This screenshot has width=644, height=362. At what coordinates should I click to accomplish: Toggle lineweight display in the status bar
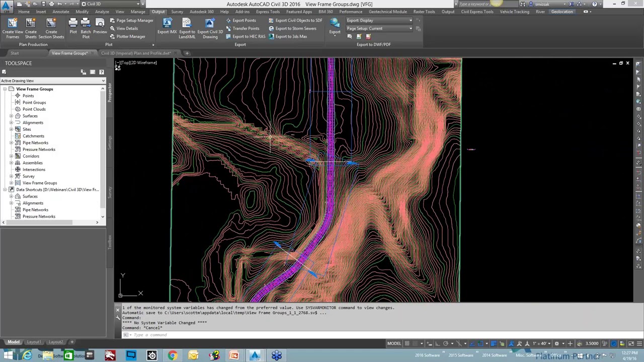pyautogui.click(x=494, y=343)
